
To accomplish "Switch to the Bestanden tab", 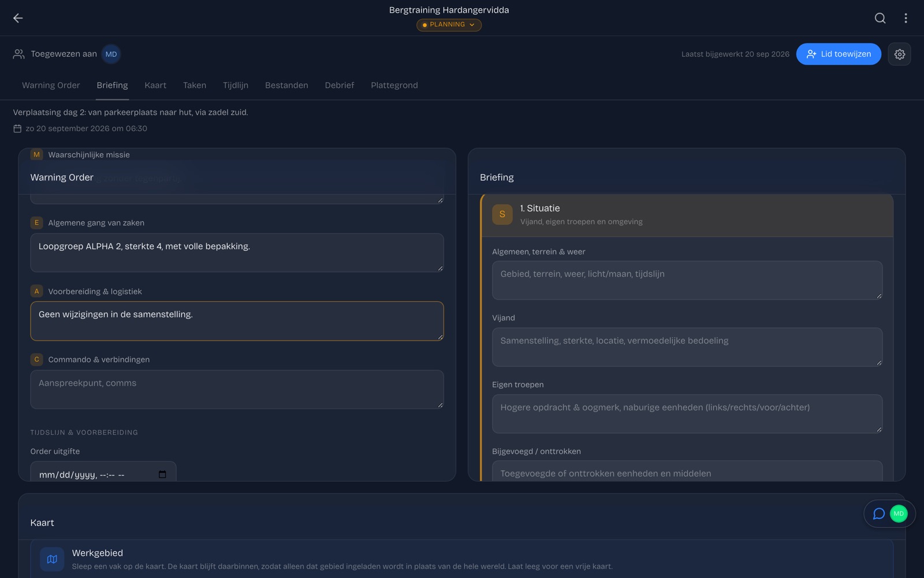I will pyautogui.click(x=286, y=85).
